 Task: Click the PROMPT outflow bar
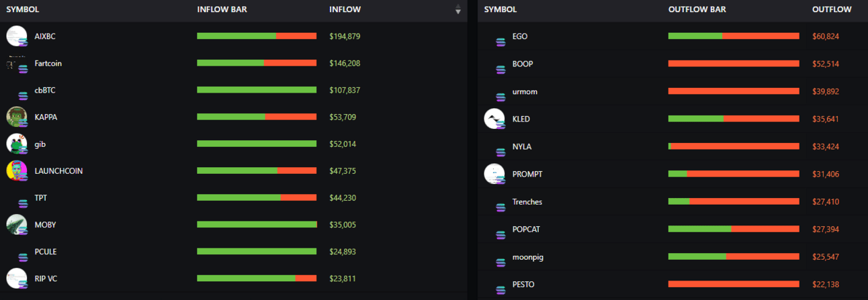point(734,174)
